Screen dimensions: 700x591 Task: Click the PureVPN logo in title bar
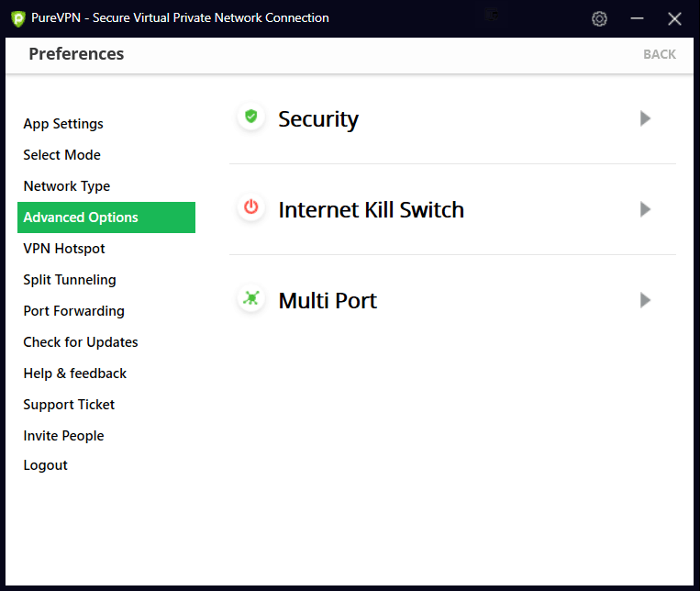point(17,18)
